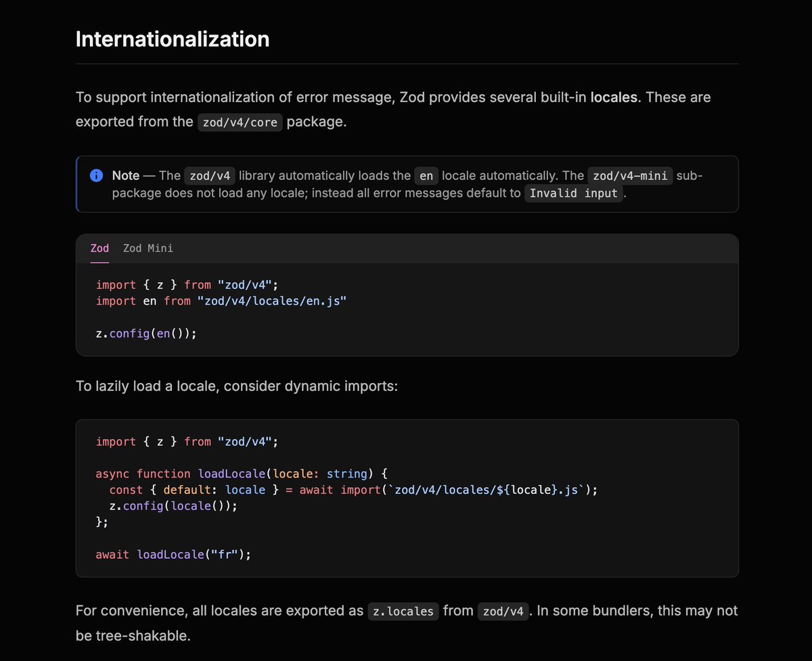Image resolution: width=812 pixels, height=661 pixels.
Task: Click the Invalid input inline code
Action: pos(573,193)
